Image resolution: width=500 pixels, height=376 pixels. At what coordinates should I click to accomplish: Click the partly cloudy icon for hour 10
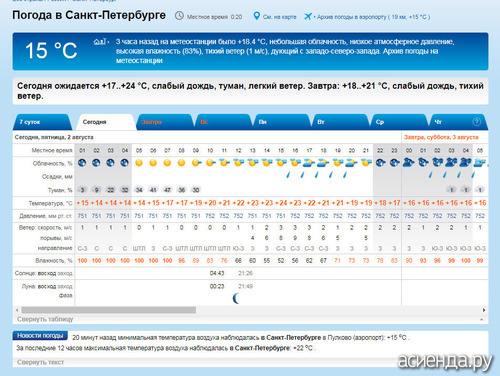[x=210, y=163]
